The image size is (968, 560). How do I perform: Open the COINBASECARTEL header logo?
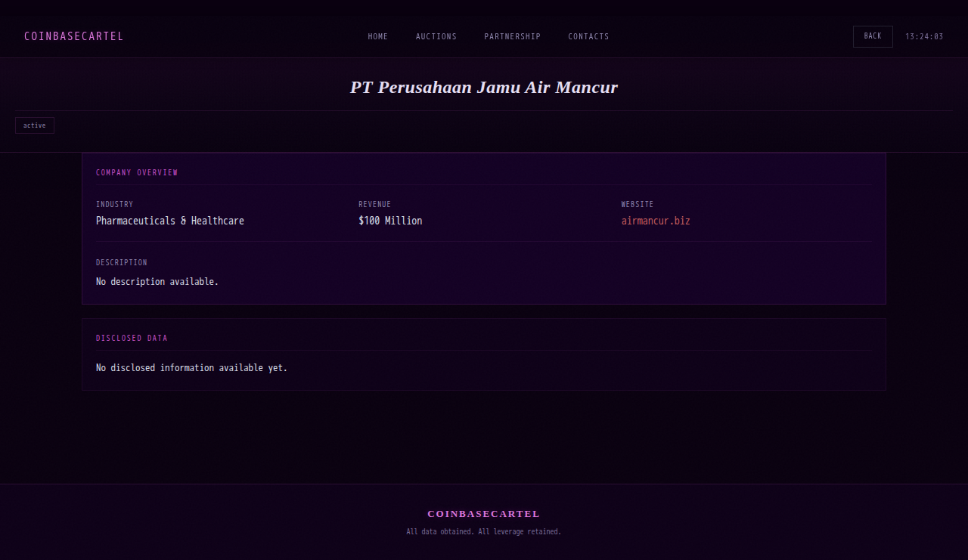(73, 36)
